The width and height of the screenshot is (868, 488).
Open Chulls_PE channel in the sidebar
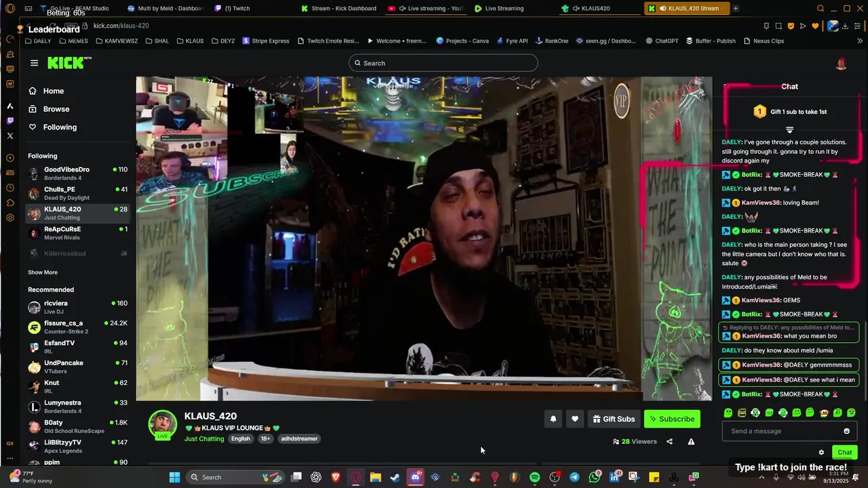[78, 193]
